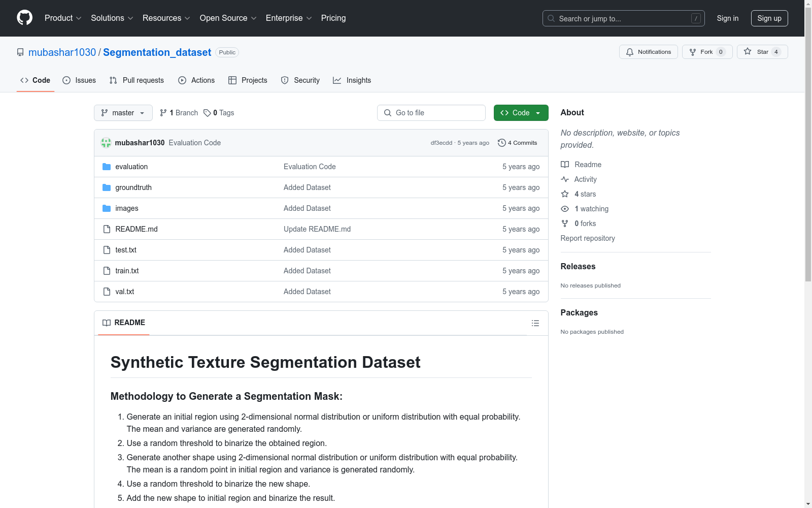This screenshot has width=812, height=508.
Task: Open the train.txt file name
Action: click(127, 271)
